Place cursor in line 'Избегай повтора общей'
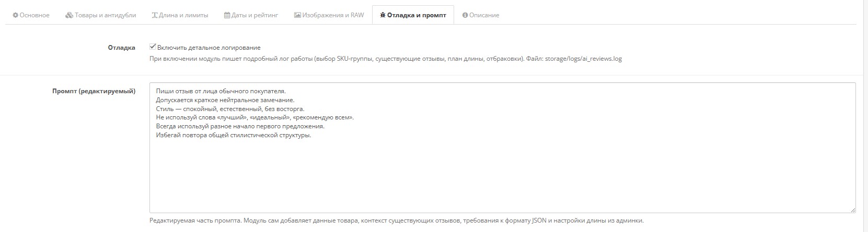The image size is (868, 232). click(x=233, y=136)
